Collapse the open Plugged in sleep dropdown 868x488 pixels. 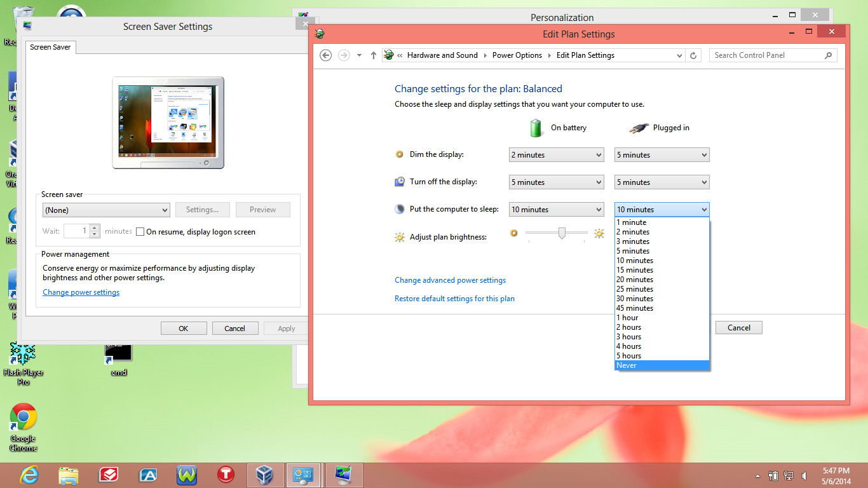coord(661,209)
